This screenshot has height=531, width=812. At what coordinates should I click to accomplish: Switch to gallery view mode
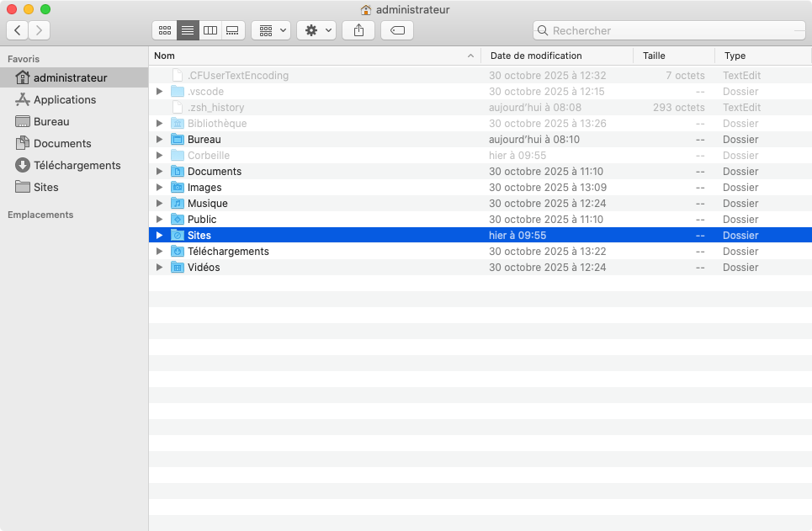(x=233, y=30)
